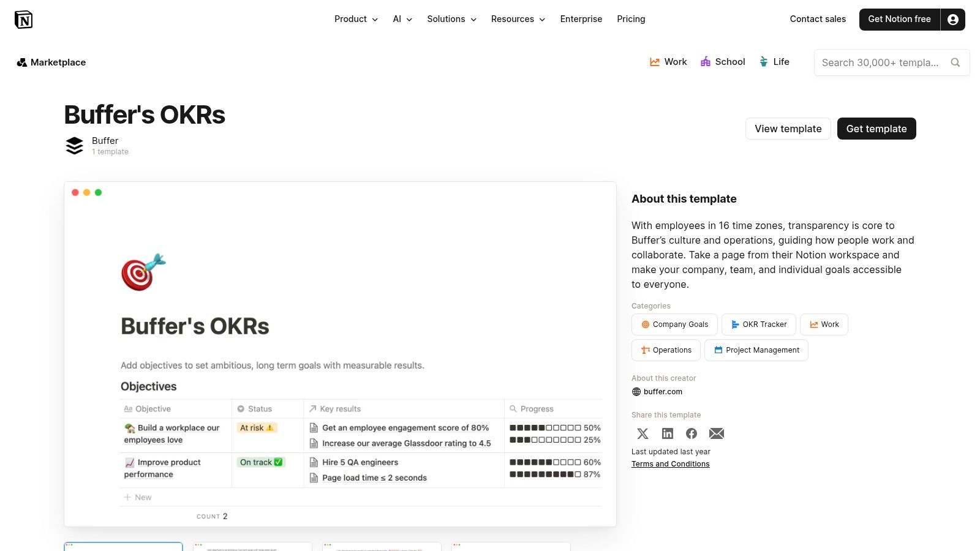
Task: Visit the buffer.com creator link
Action: (663, 392)
